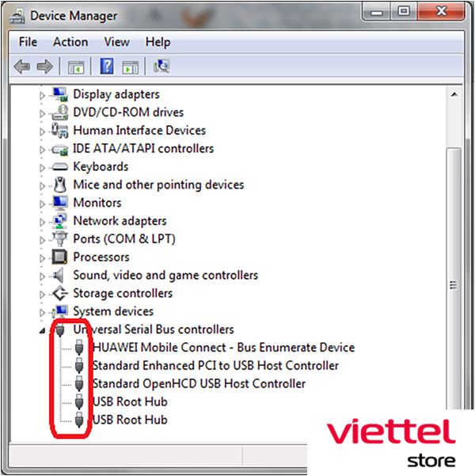Collapse the Universal Serial Bus controllers node
This screenshot has width=475, height=476.
[x=43, y=329]
